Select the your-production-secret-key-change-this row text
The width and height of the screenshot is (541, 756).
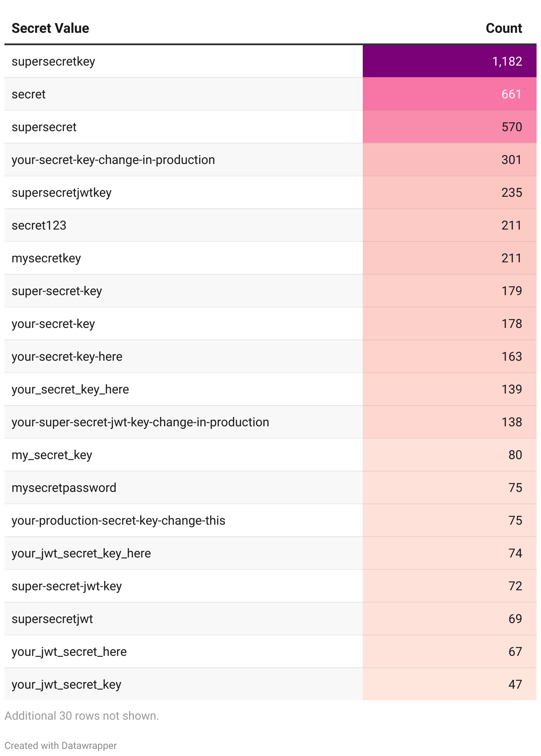coord(118,521)
